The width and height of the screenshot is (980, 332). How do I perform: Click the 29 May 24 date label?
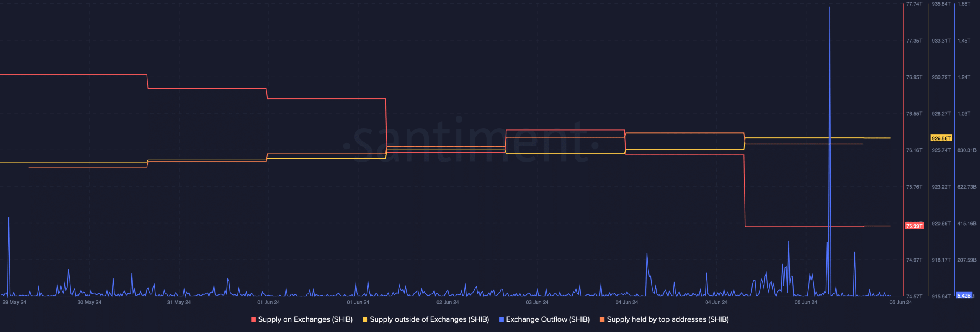point(14,302)
